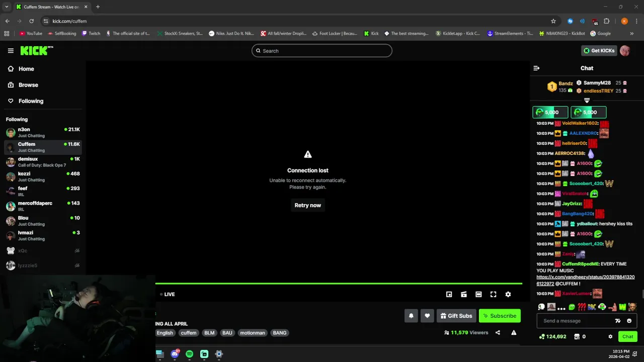Select Cuffem in the Following list

point(43,147)
